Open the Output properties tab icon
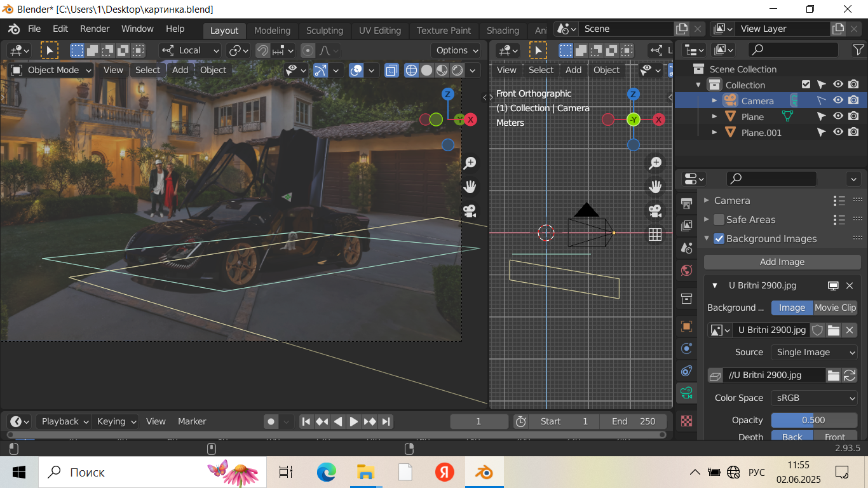 pyautogui.click(x=686, y=226)
